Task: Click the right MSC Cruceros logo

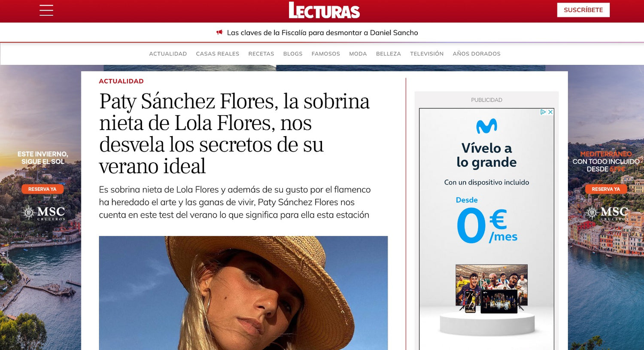Action: tap(608, 213)
